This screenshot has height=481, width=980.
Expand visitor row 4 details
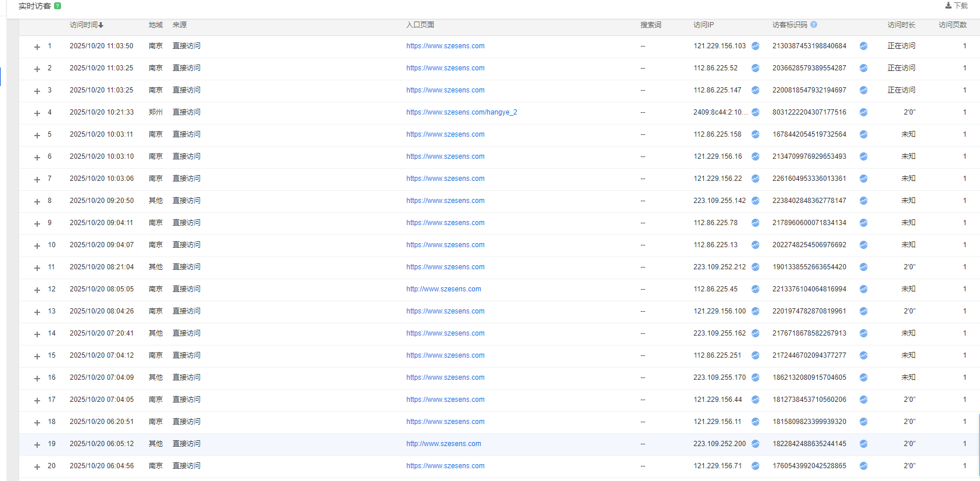37,113
